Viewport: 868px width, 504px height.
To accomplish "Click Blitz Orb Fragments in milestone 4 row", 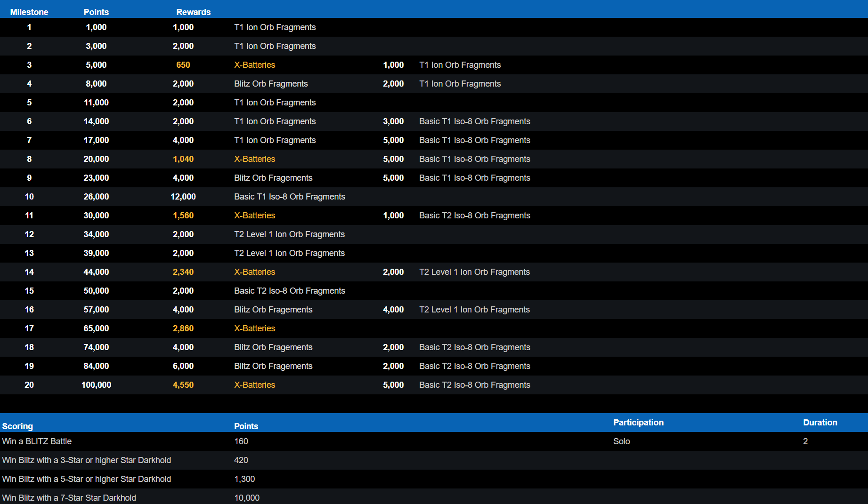I will 271,84.
